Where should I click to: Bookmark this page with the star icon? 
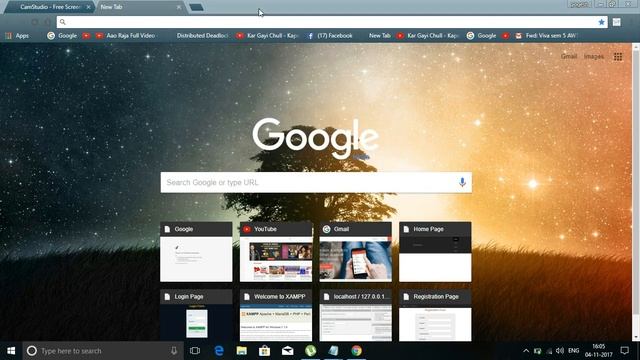pos(601,22)
